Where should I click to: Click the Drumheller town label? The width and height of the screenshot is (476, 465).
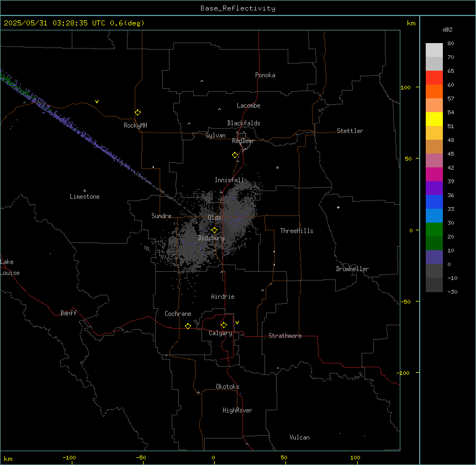352,269
